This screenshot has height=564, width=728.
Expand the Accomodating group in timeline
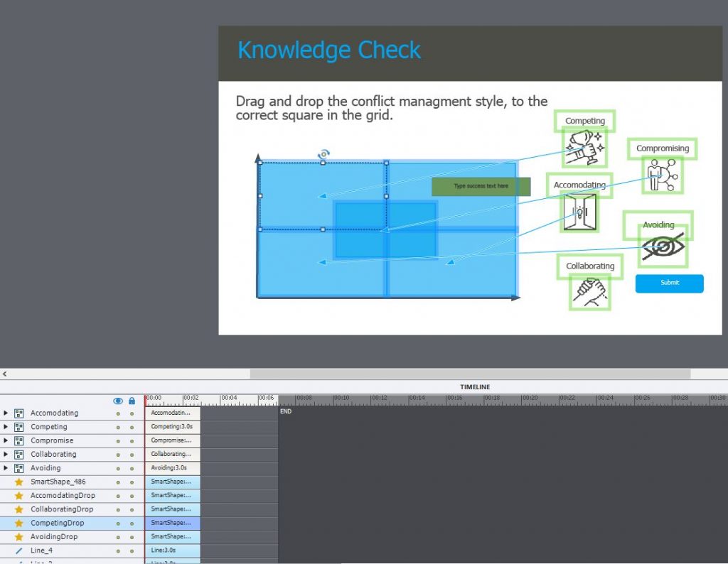(6, 413)
